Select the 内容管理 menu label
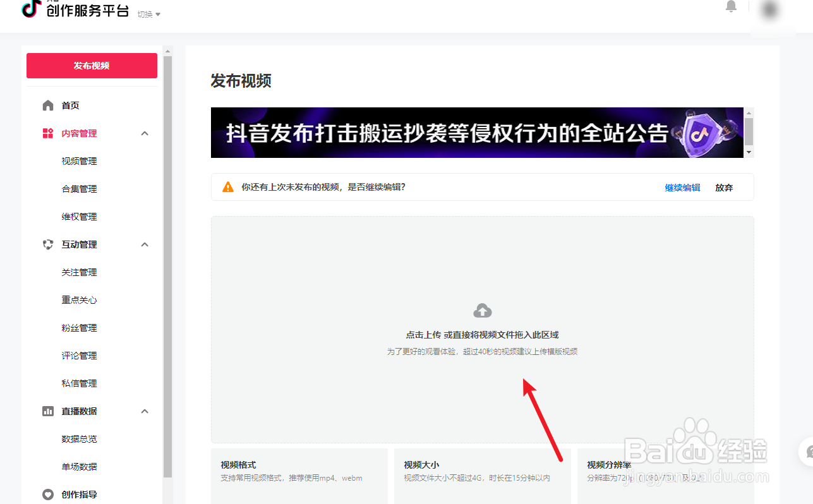 (80, 133)
